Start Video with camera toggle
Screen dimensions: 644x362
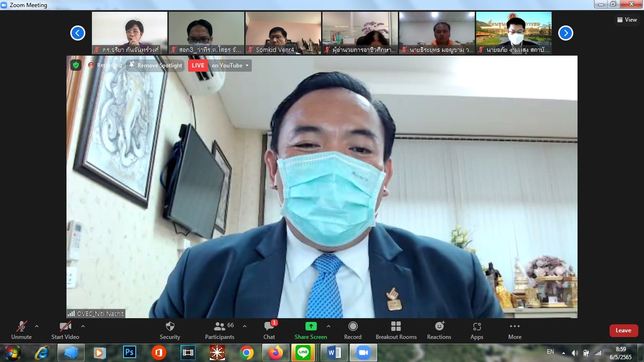tap(65, 330)
